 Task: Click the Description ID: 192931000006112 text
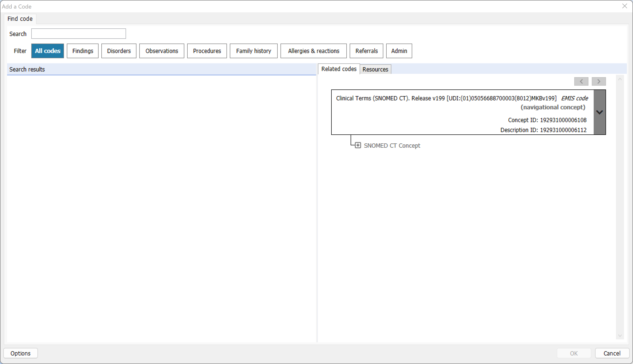[x=543, y=130]
